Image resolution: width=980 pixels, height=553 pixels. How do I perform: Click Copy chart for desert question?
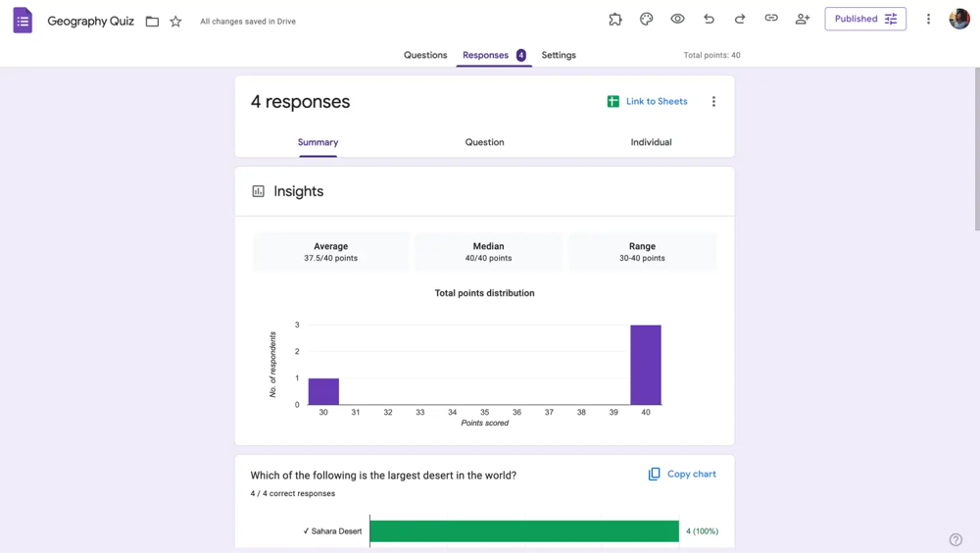point(682,475)
